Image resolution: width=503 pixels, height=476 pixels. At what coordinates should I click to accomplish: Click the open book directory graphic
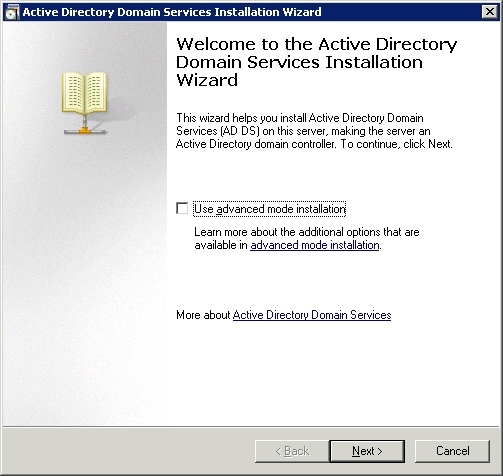point(85,103)
